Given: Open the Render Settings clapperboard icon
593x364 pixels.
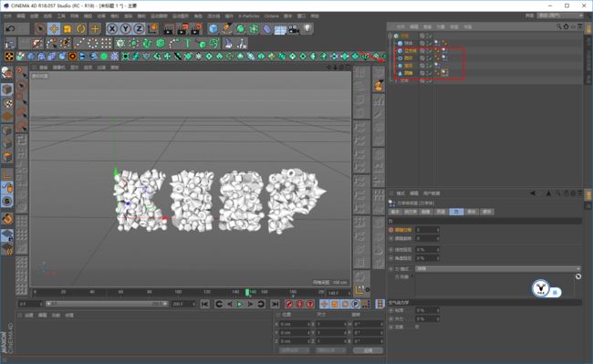Looking at the screenshot, I should click(x=196, y=28).
